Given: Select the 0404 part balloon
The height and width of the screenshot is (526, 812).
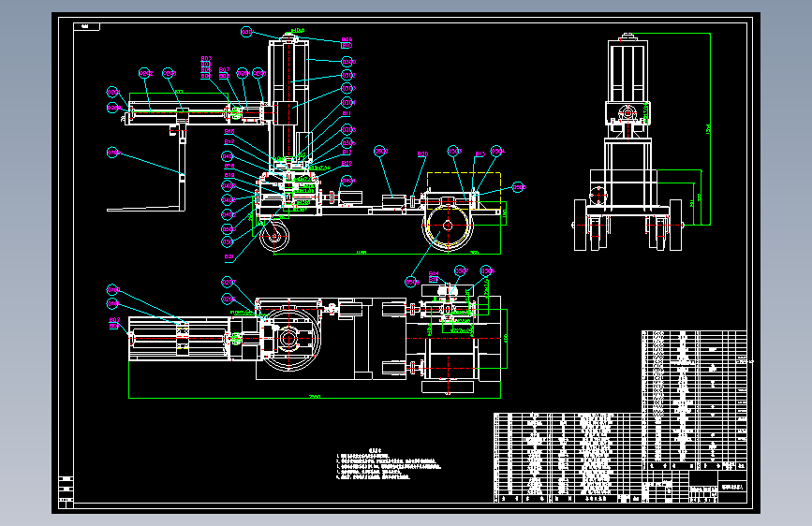Looking at the screenshot, I should 348,182.
